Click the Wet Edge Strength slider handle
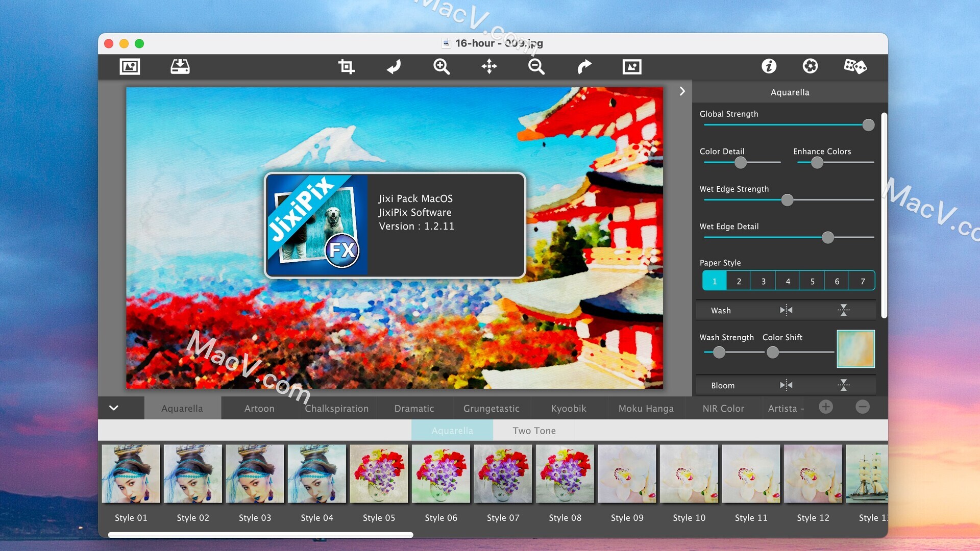The width and height of the screenshot is (980, 551). point(788,200)
